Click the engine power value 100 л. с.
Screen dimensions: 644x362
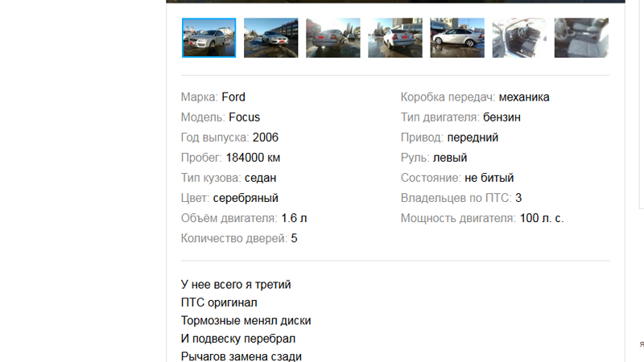tap(541, 218)
